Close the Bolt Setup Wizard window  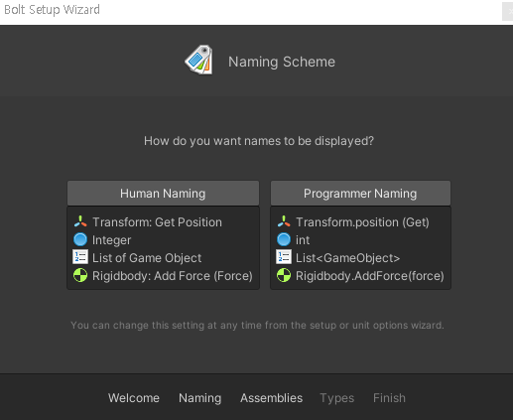pyautogui.click(x=509, y=11)
